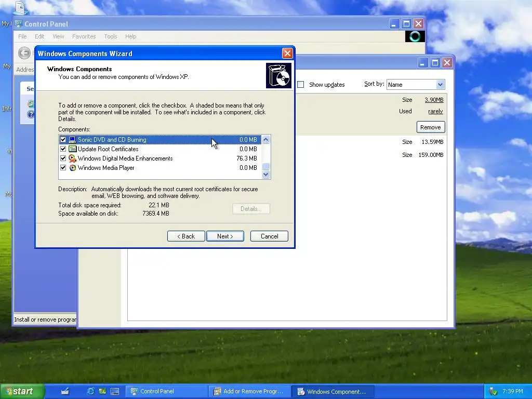
Task: Open the File menu in Control Panel
Action: [x=22, y=36]
